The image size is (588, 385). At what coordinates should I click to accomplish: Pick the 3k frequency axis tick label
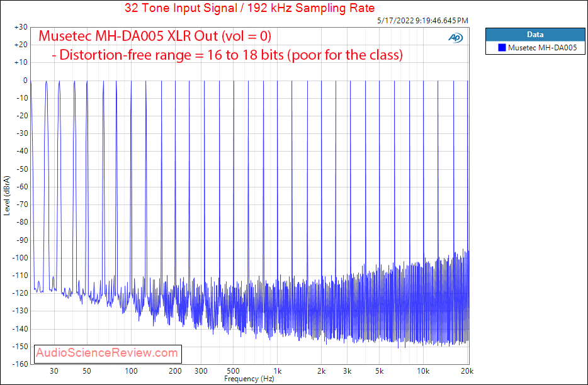click(x=348, y=371)
